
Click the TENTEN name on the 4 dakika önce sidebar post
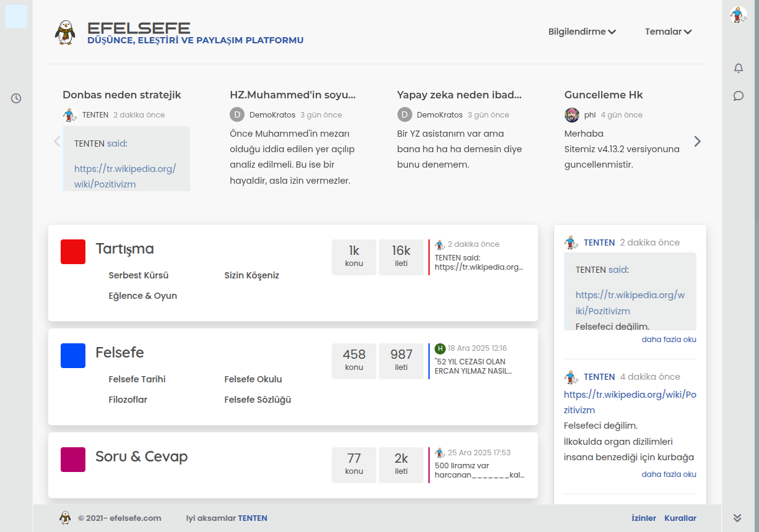tap(599, 377)
